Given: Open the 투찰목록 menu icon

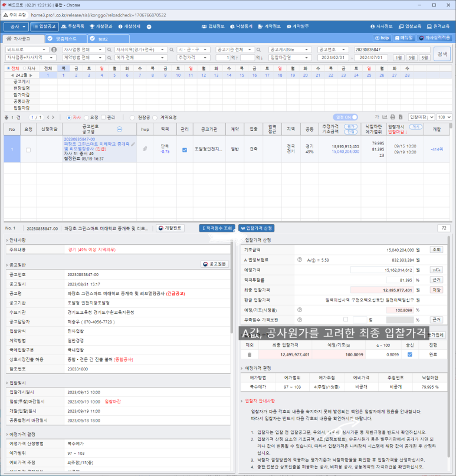Looking at the screenshot, I should click(64, 27).
